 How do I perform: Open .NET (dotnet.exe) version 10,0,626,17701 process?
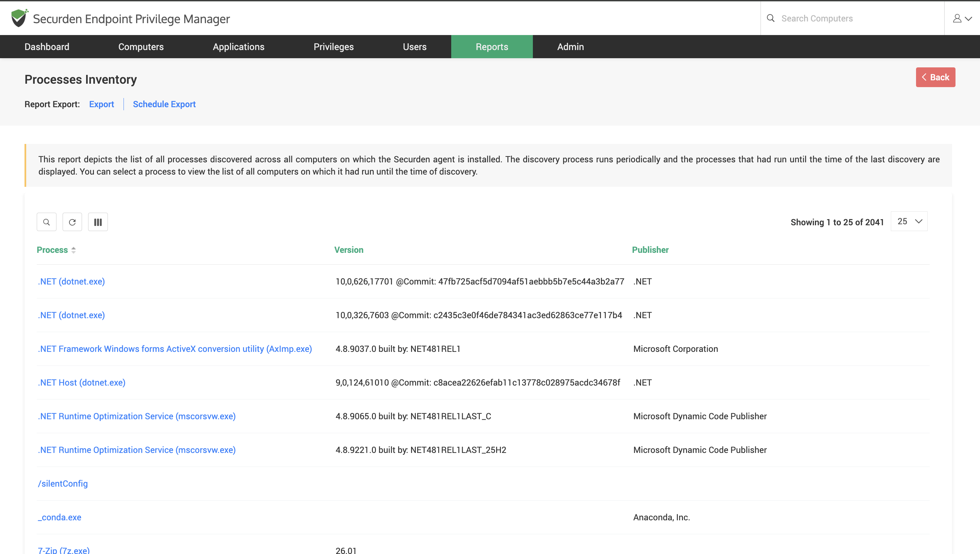pyautogui.click(x=71, y=281)
